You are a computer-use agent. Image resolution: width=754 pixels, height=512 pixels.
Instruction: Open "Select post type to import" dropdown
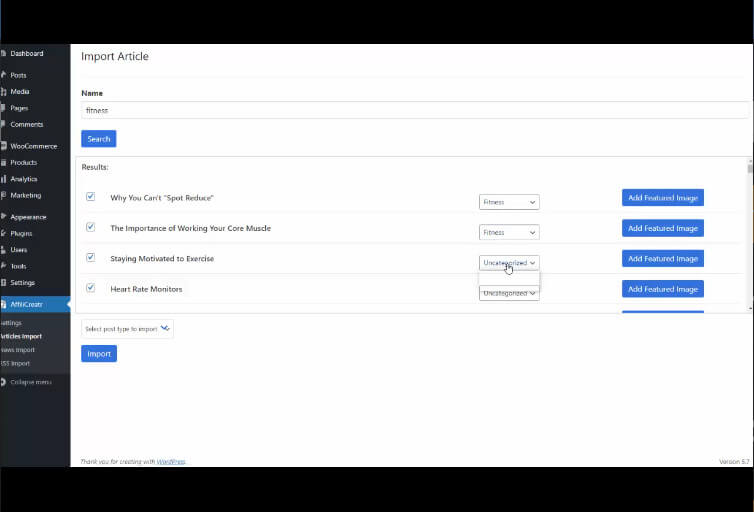[127, 329]
